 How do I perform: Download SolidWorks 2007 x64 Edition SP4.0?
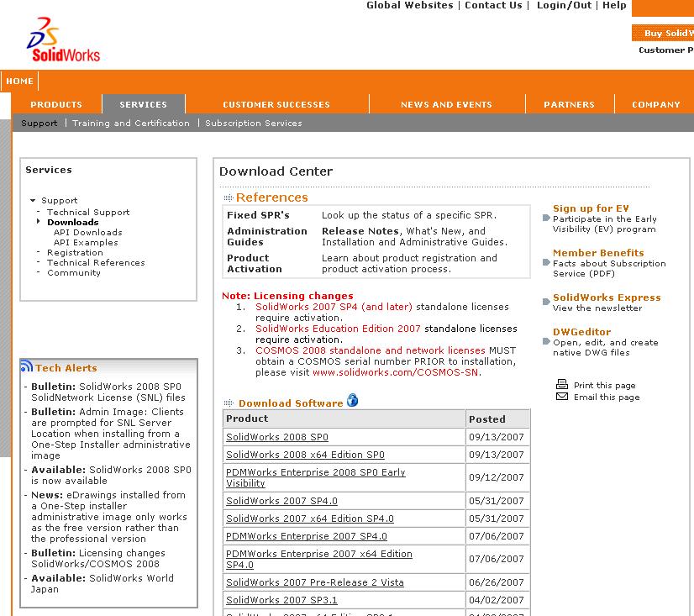click(x=310, y=519)
